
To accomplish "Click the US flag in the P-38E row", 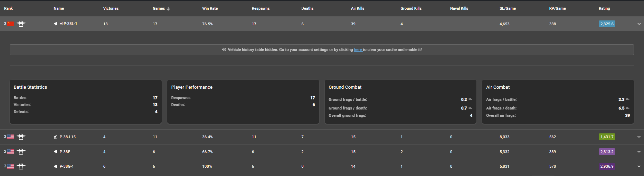I will point(11,152).
